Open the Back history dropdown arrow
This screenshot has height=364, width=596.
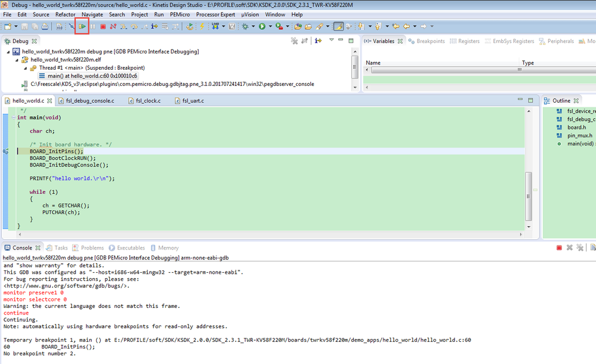[415, 26]
